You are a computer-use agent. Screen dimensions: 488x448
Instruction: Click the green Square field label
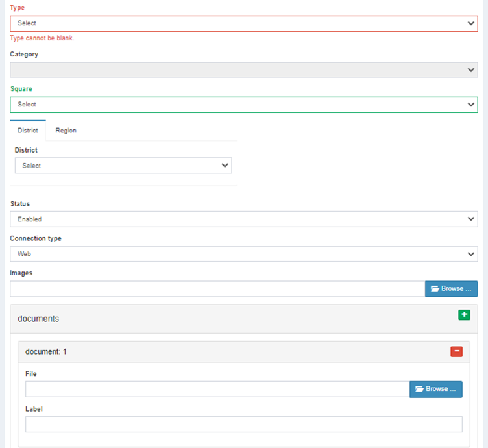pyautogui.click(x=21, y=88)
